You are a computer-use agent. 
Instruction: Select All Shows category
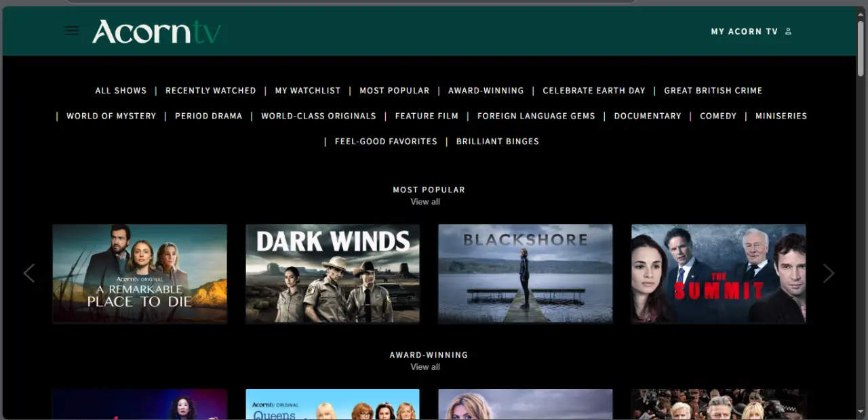(121, 90)
